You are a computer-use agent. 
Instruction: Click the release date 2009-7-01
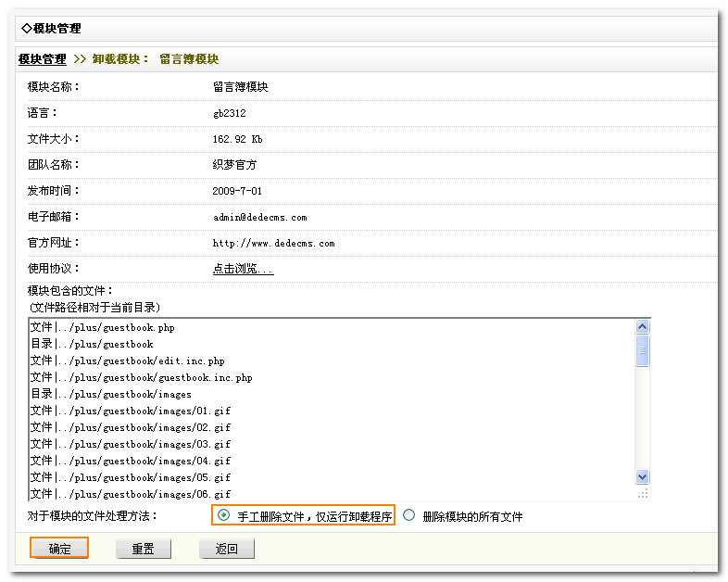click(237, 191)
